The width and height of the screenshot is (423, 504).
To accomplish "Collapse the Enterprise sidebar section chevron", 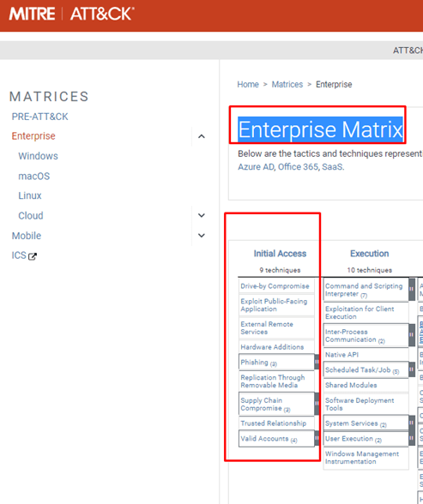I will 202,136.
